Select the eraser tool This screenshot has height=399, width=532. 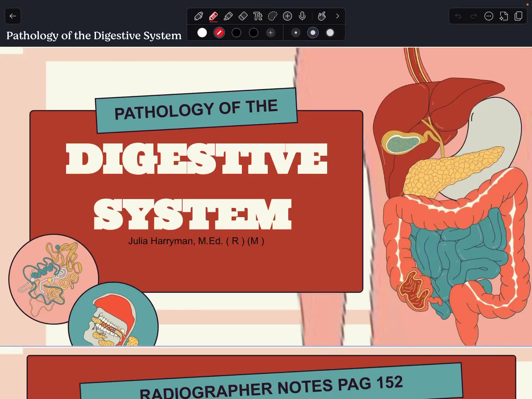coord(243,16)
